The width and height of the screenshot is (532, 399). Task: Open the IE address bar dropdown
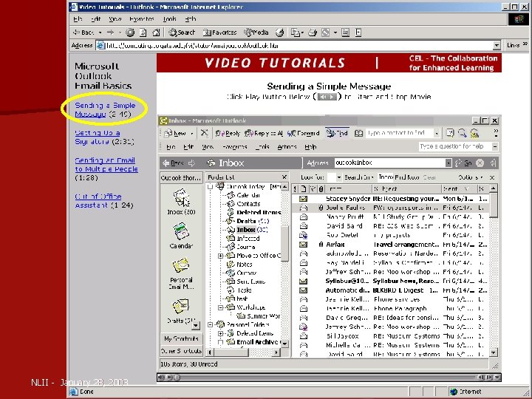click(497, 45)
